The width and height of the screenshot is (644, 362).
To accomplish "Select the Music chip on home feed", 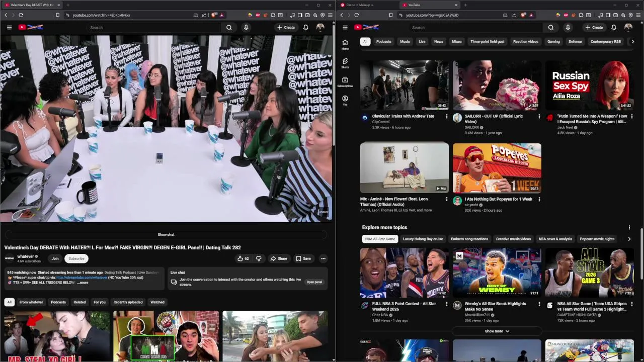I will click(405, 42).
